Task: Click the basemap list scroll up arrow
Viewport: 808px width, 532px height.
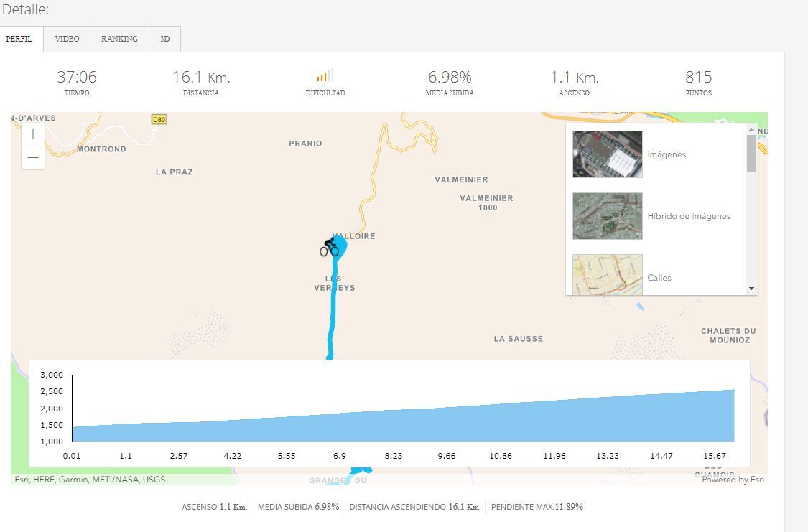Action: point(751,129)
